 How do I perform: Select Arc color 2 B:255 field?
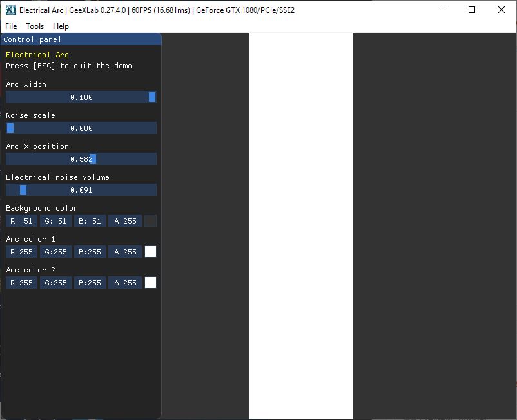[x=90, y=283]
